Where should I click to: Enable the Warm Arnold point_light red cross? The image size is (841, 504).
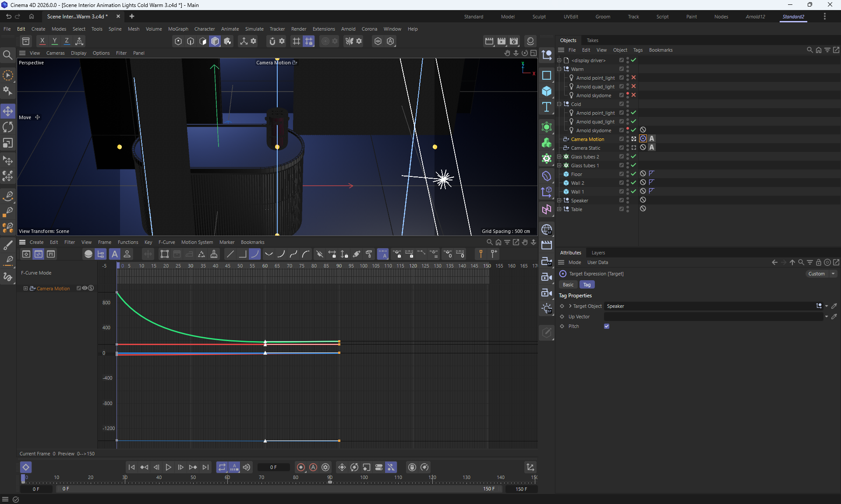click(x=633, y=78)
